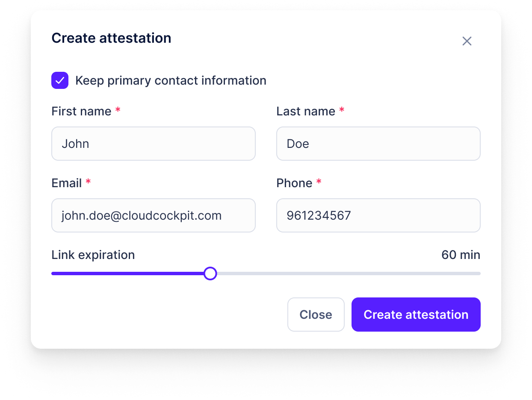The height and width of the screenshot is (400, 532).
Task: Click the 'Link expiration' label
Action: tap(93, 255)
